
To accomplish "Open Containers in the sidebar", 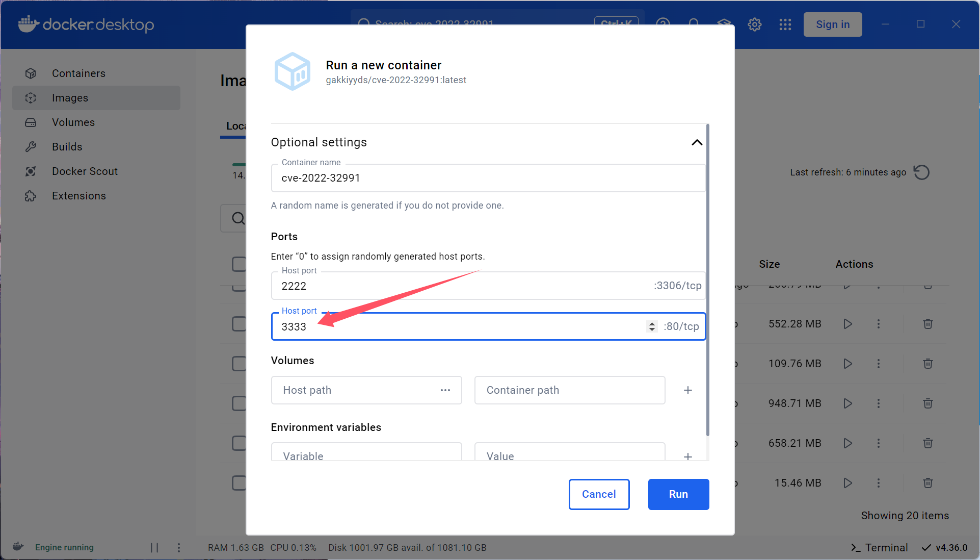I will (78, 73).
